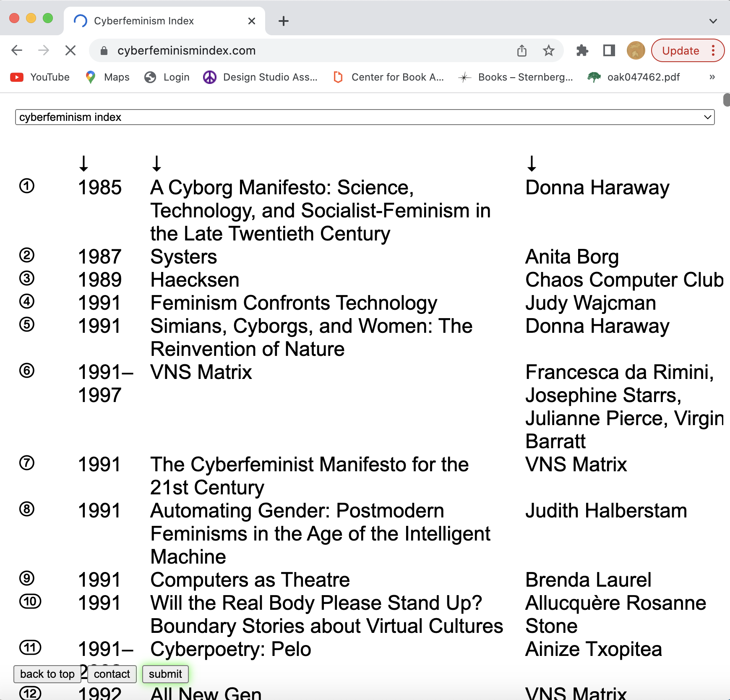This screenshot has height=700, width=730.
Task: Select the Cyberfeminism Index tab
Action: [164, 21]
